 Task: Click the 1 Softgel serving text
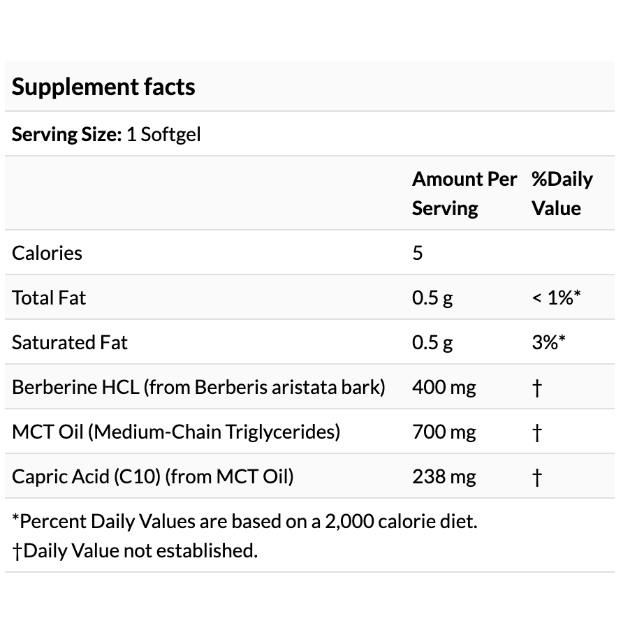163,134
